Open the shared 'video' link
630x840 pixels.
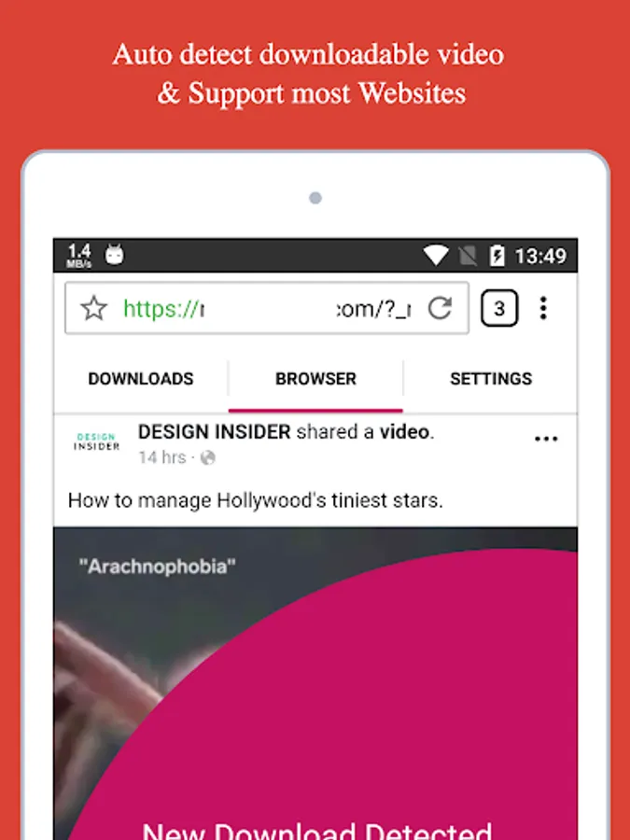[404, 432]
